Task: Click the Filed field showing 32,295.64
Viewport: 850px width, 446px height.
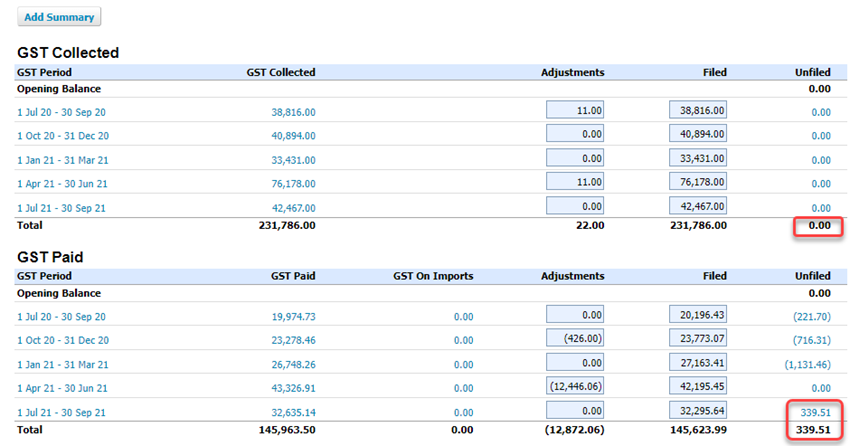Action: coord(698,410)
